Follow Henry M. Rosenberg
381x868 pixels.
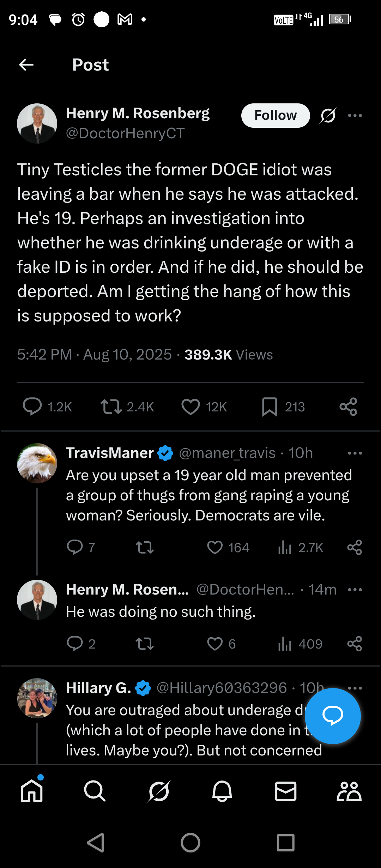275,115
